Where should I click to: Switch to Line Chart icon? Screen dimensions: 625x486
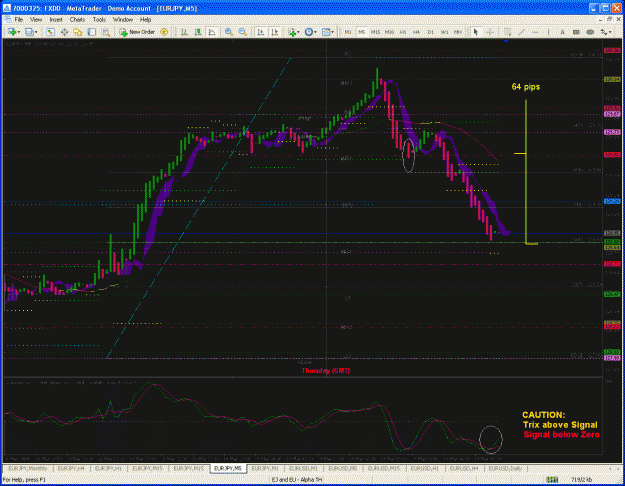(x=212, y=32)
